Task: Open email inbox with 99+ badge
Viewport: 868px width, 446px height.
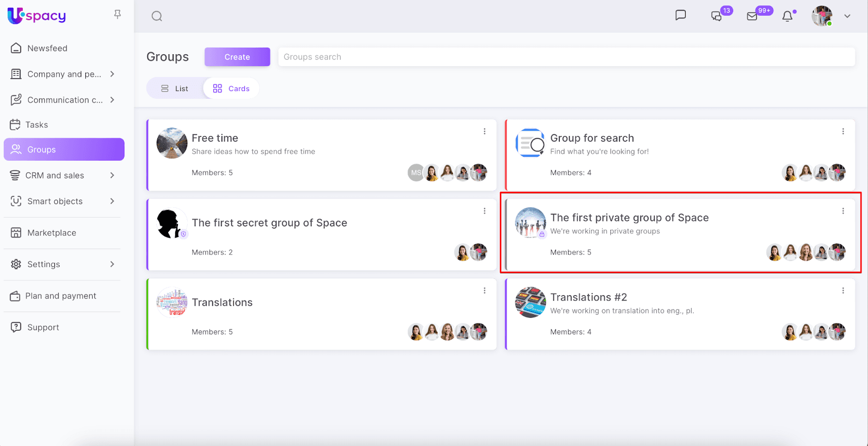Action: (x=752, y=16)
